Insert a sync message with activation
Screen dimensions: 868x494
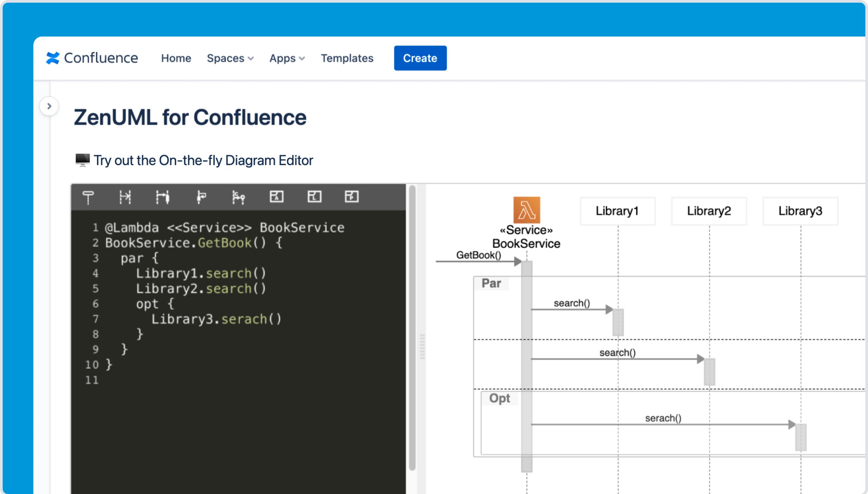point(163,197)
